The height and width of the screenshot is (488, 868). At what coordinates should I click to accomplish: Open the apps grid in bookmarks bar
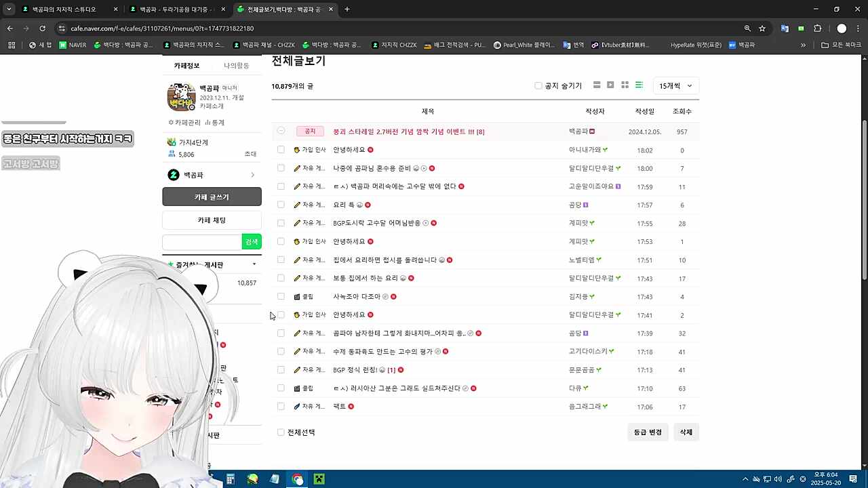[12, 45]
